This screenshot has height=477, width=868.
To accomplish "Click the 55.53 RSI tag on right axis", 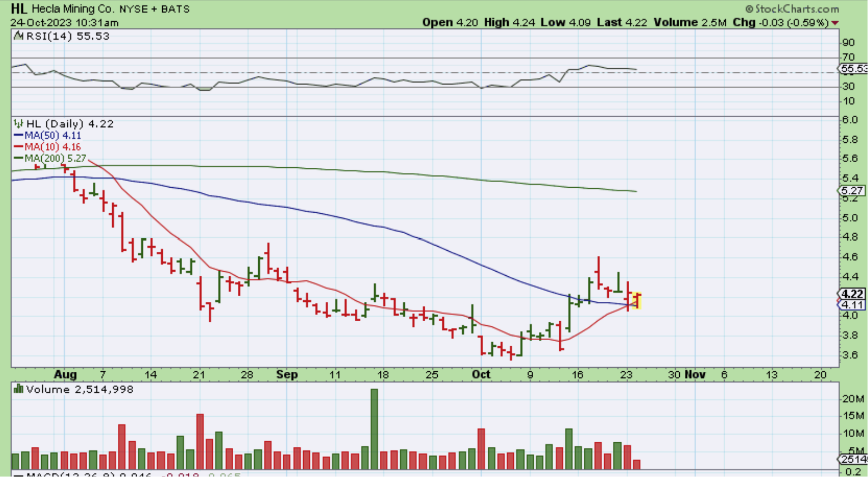I will coord(853,69).
